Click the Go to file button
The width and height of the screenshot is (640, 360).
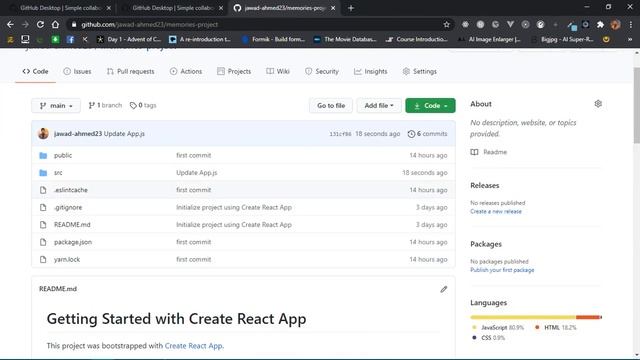[331, 105]
